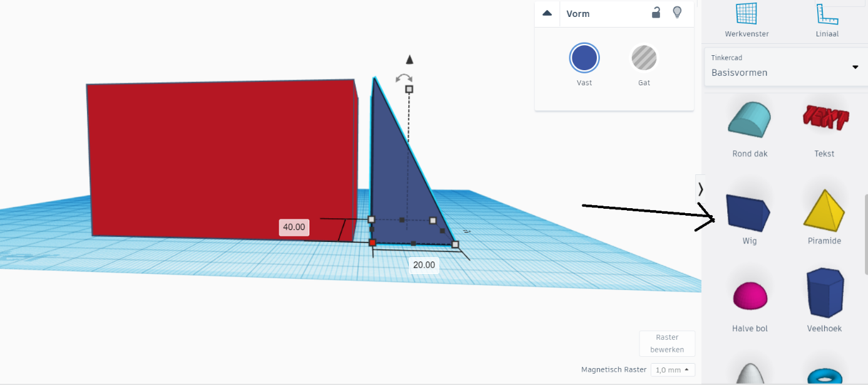This screenshot has width=868, height=385.
Task: Toggle shape visibility with the lightbulb
Action: pos(677,13)
